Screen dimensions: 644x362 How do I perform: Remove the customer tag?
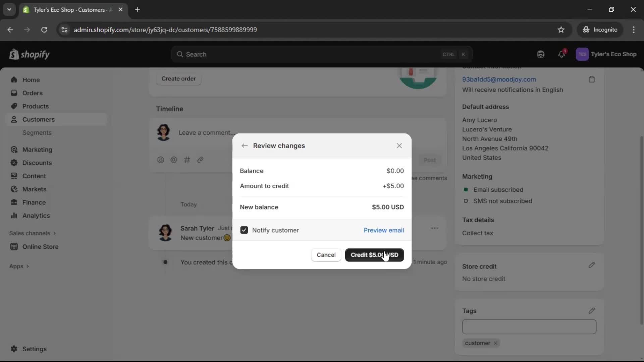(495, 343)
